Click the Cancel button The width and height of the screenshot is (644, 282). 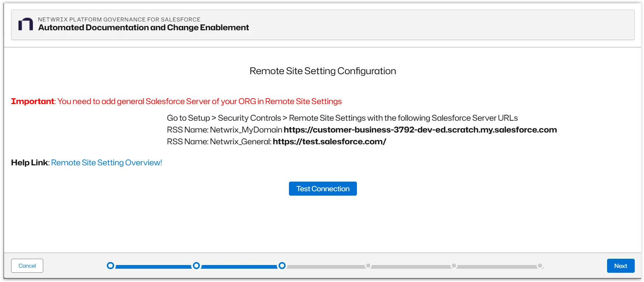[x=27, y=266]
